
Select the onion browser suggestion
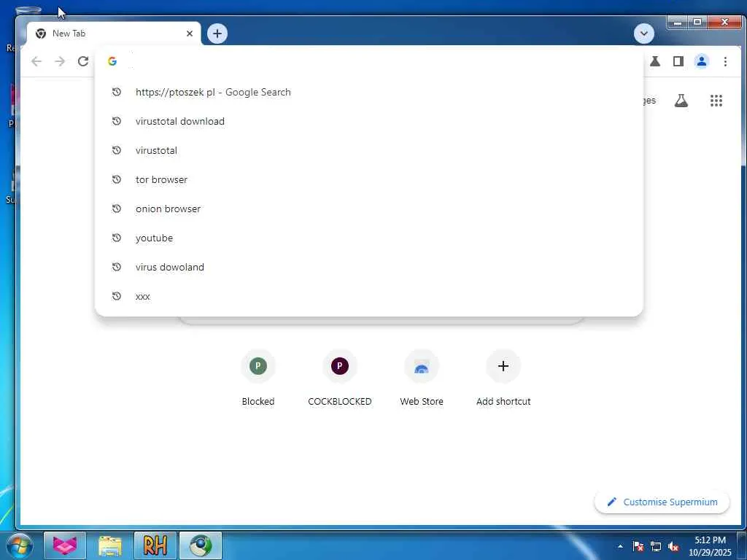tap(368, 209)
